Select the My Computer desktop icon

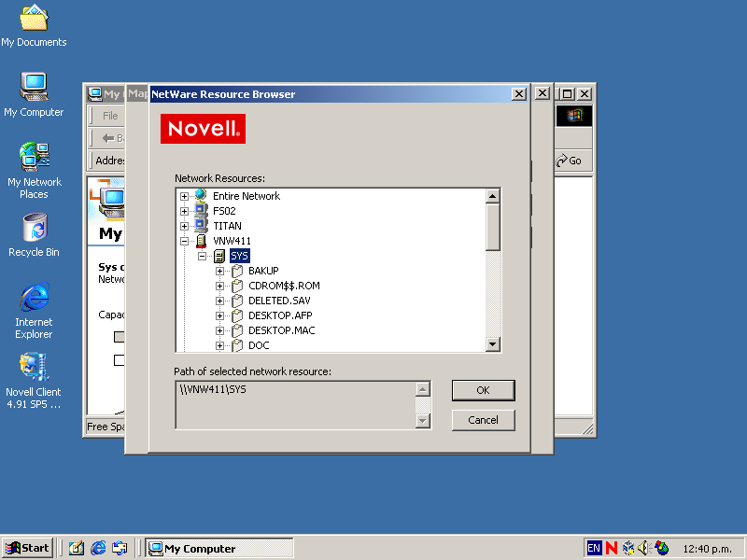click(34, 95)
